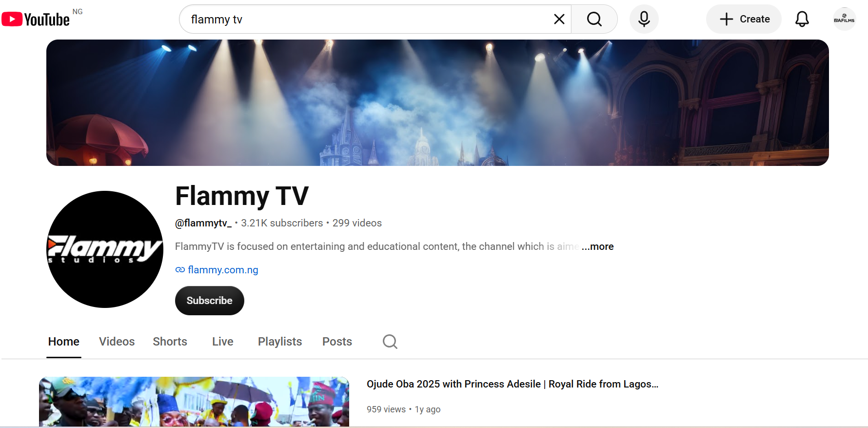Open the flammy.com.ng link
Viewport: 868px width, 428px height.
coord(223,270)
